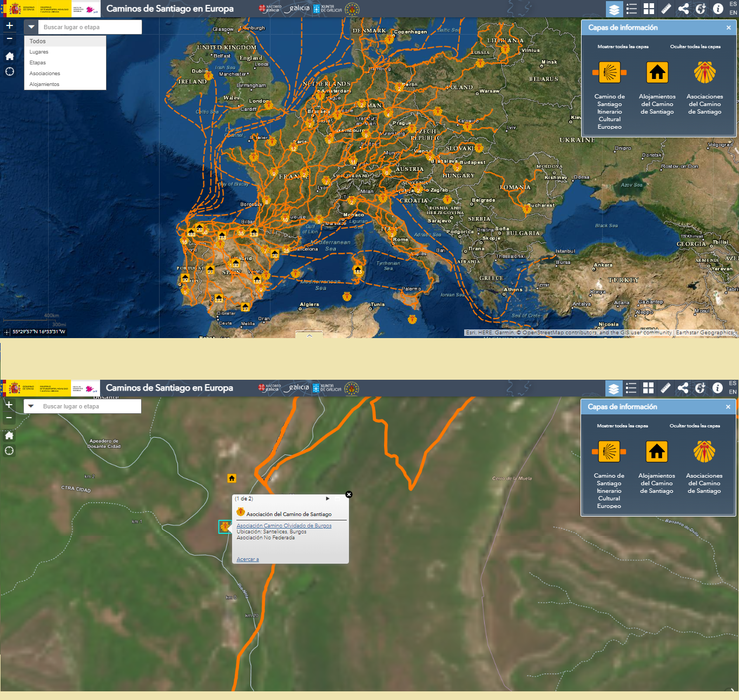Zoom in with plus button on bottom map
The image size is (739, 700).
pyautogui.click(x=9, y=405)
